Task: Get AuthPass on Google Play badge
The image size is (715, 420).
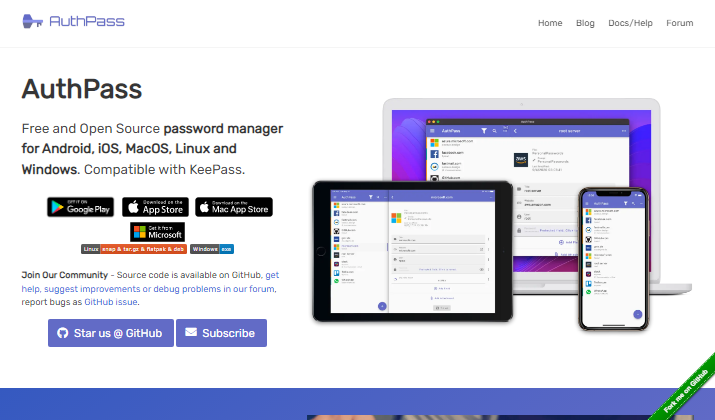Action: [80, 207]
